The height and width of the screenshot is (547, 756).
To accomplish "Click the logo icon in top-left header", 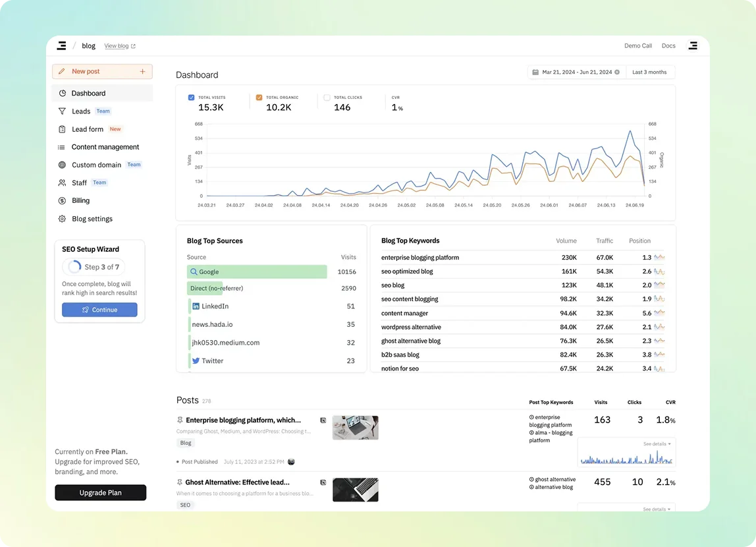I will [x=61, y=45].
